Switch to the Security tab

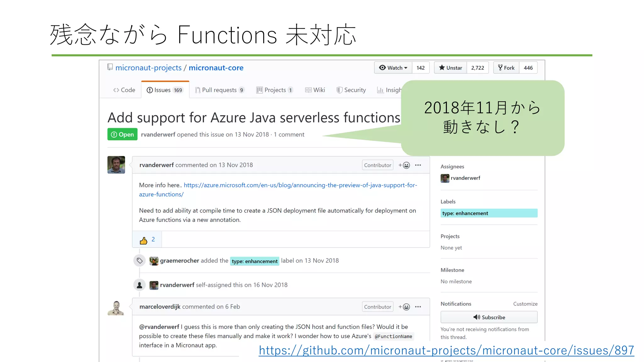pos(351,90)
